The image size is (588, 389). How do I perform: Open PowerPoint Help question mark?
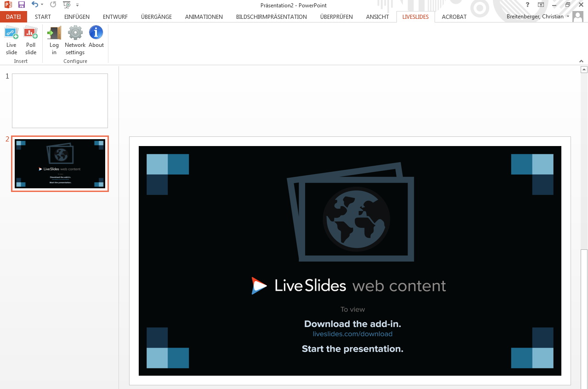click(x=528, y=5)
